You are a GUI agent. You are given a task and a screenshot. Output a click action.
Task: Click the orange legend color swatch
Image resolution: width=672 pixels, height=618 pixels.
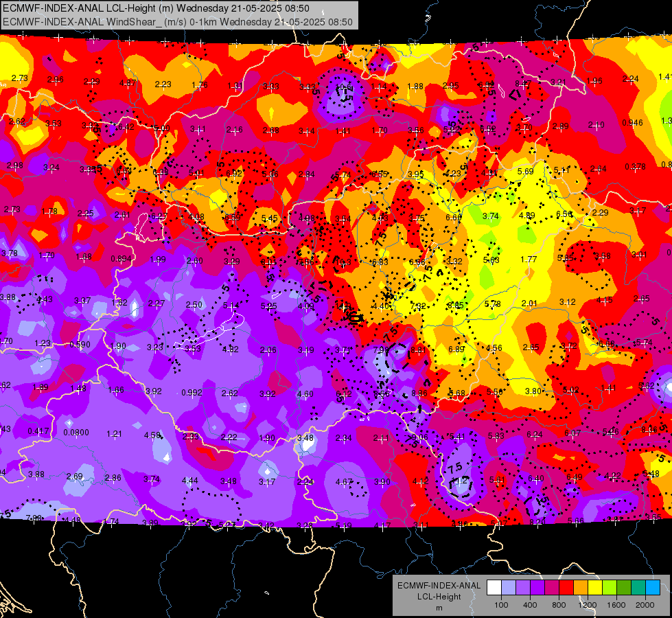coord(581,588)
